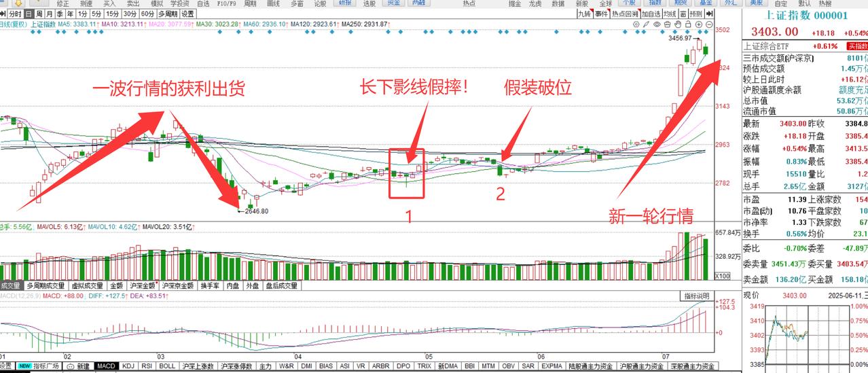Switch volume panel to 金额
This screenshot has height=373, width=868.
116,286
